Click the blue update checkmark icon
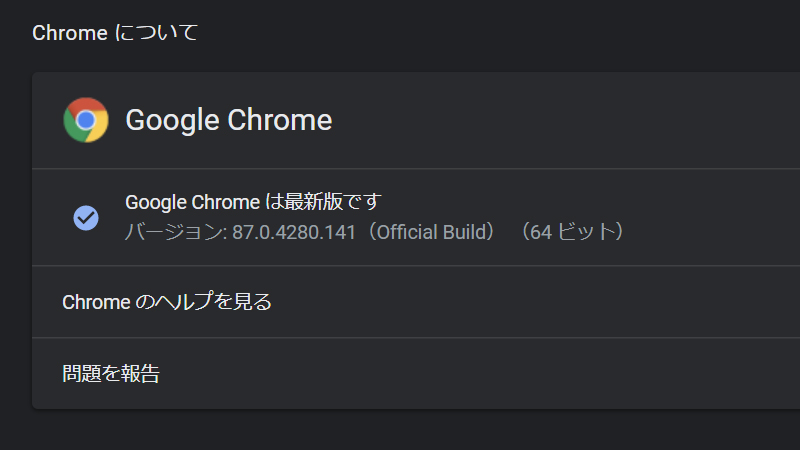 (86, 217)
